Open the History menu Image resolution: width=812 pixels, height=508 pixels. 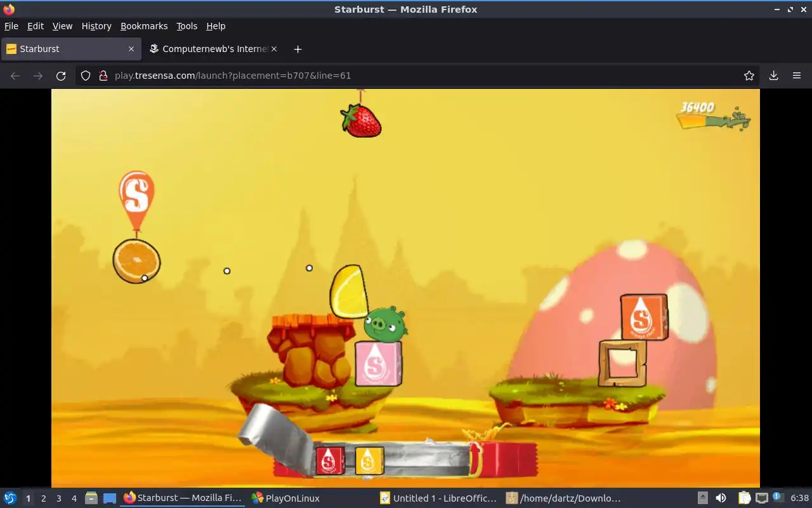[96, 26]
